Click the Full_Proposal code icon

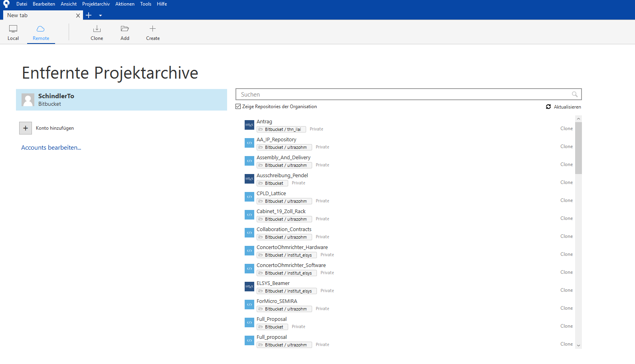(x=249, y=322)
